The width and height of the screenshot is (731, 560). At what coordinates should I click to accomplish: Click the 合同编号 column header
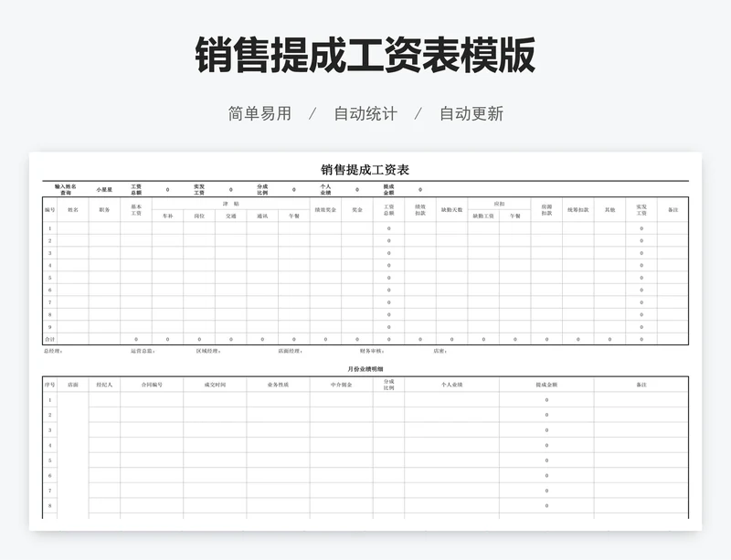click(x=152, y=385)
